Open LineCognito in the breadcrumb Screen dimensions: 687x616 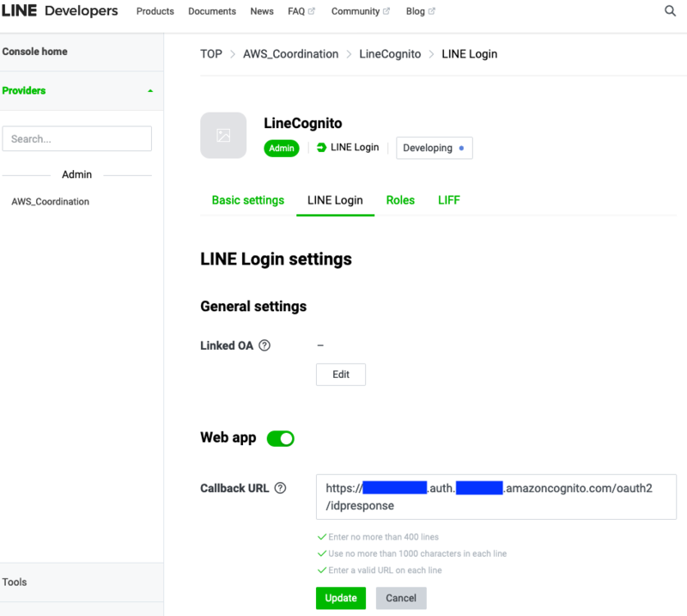tap(390, 54)
